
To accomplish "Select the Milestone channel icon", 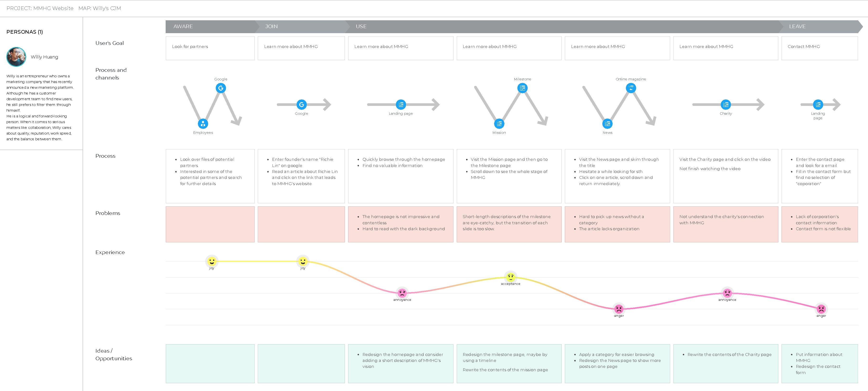I will (522, 88).
